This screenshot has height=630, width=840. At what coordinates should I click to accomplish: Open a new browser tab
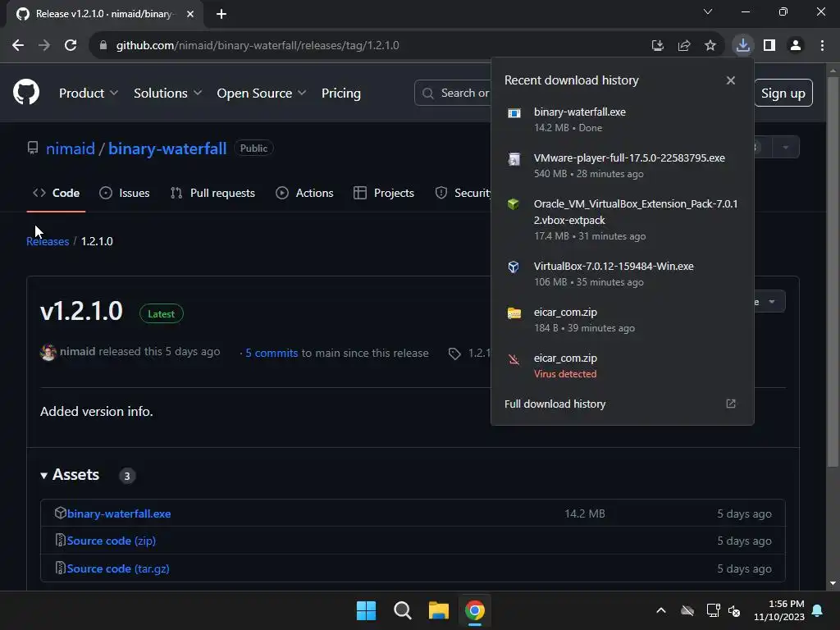tap(221, 14)
